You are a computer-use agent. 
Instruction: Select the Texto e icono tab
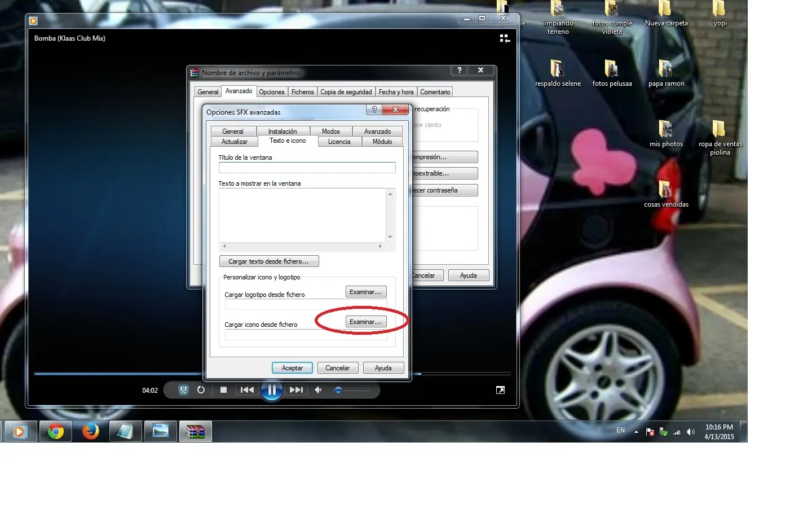pyautogui.click(x=288, y=141)
